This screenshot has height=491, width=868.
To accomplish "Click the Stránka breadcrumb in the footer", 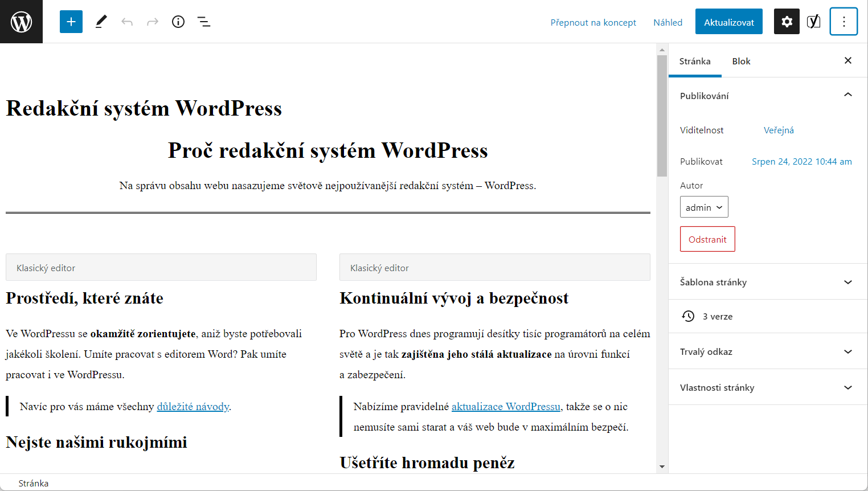I will click(x=34, y=483).
